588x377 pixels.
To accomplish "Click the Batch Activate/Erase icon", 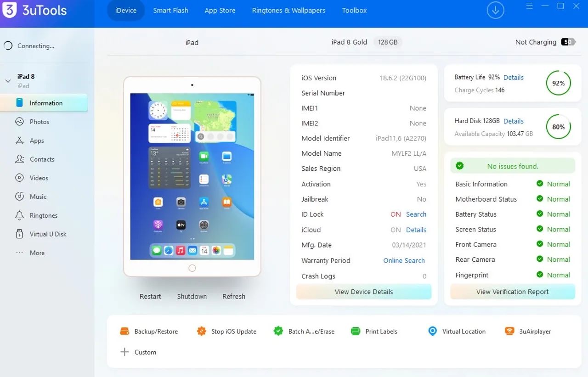I will pos(278,331).
